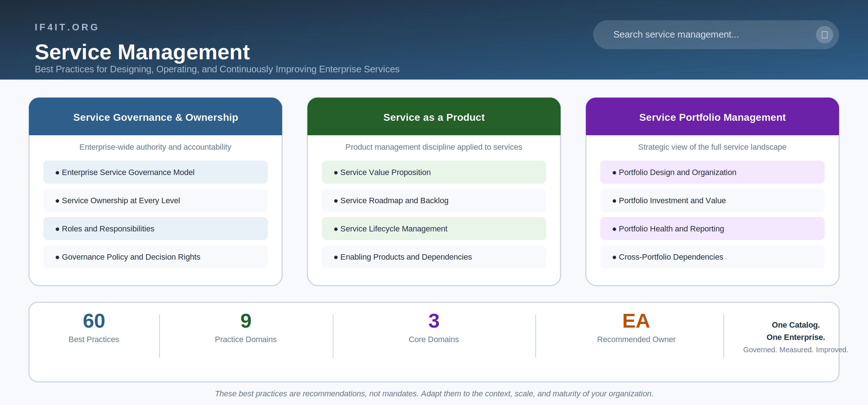Click Service Lifecycle Management

tap(434, 229)
